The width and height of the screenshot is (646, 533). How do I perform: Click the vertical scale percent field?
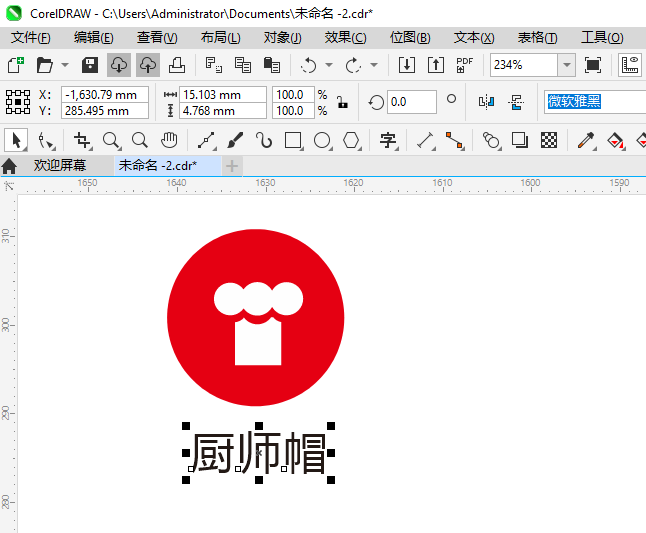coord(293,110)
